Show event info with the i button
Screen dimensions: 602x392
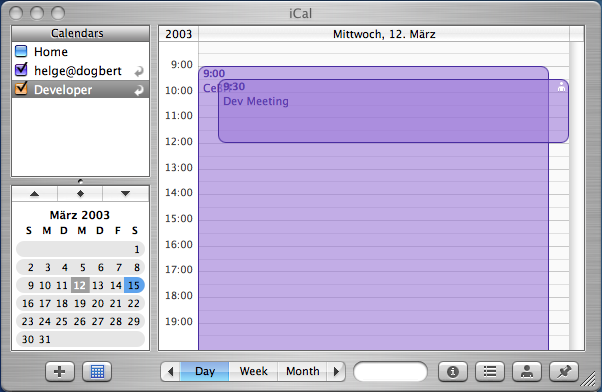click(453, 372)
